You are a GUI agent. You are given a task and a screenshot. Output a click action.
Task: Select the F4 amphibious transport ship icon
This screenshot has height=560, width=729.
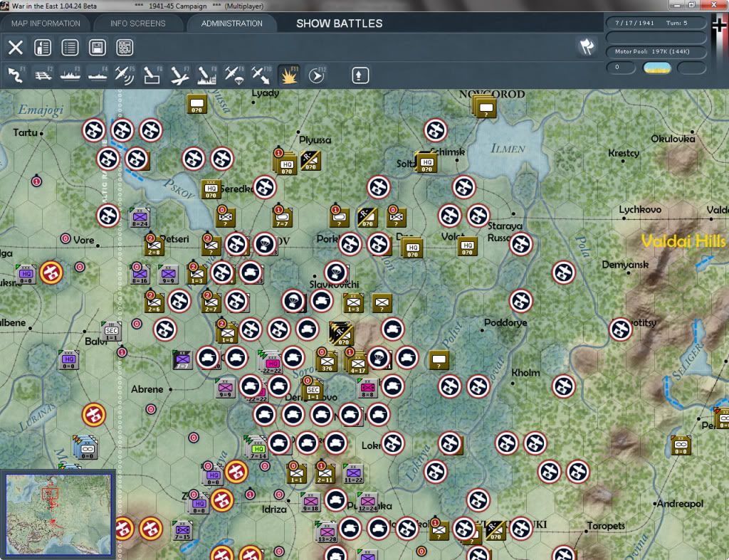click(x=98, y=75)
